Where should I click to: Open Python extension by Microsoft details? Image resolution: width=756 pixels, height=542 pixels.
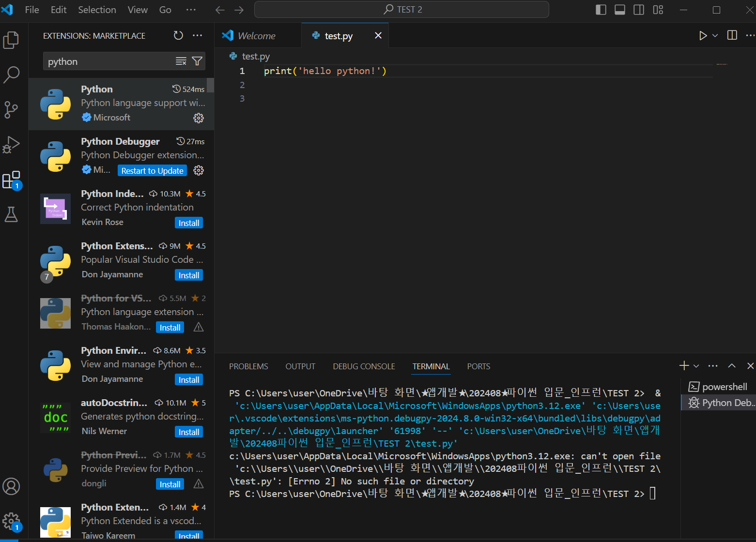pos(121,104)
